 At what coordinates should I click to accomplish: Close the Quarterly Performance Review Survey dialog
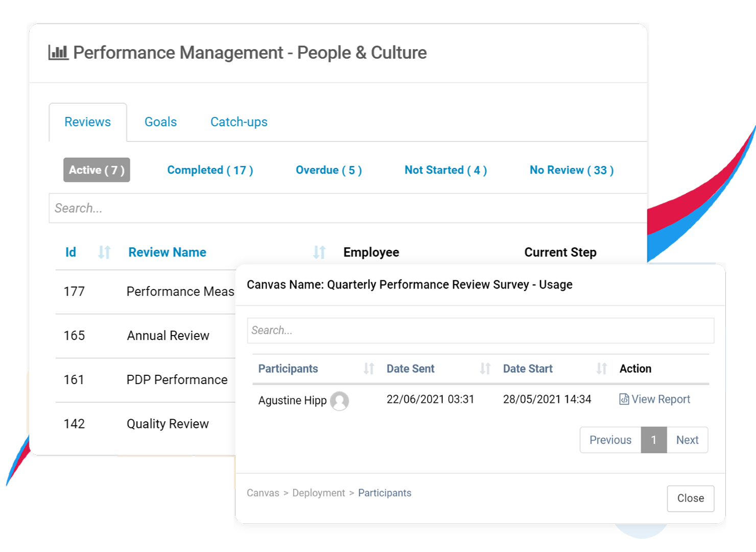[x=690, y=498]
